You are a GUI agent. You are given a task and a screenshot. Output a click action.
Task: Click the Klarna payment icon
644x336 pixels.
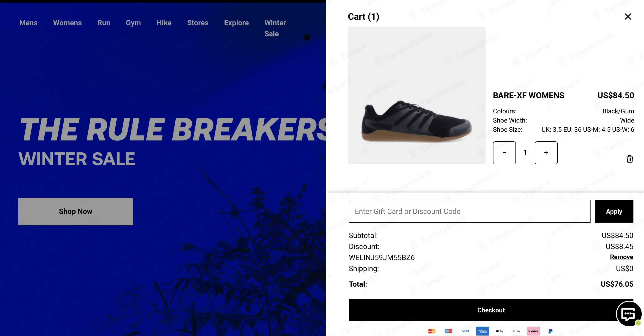pos(533,331)
